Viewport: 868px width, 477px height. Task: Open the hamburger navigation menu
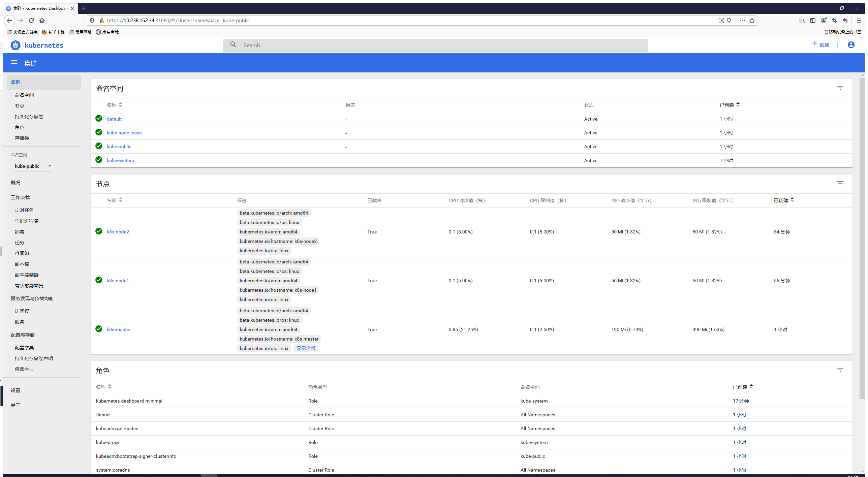click(14, 62)
